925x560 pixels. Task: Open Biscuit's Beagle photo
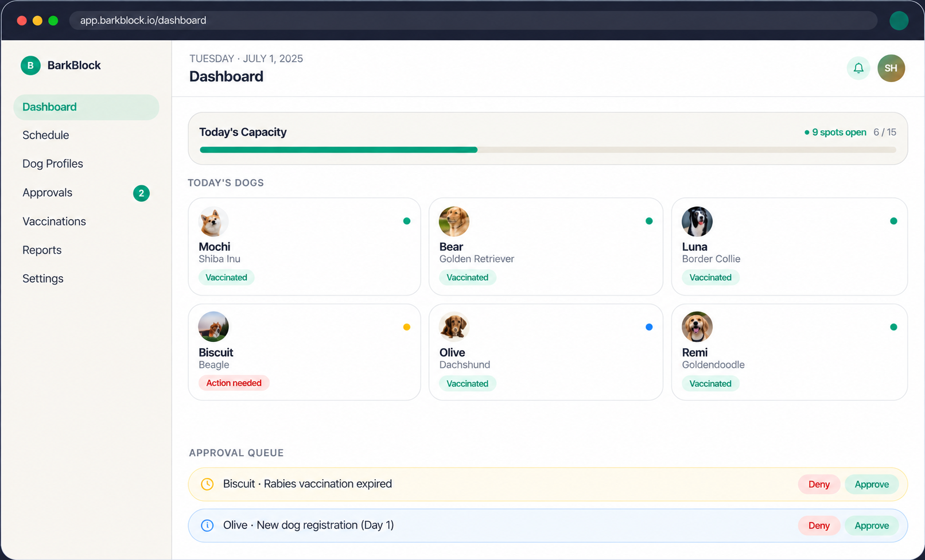pyautogui.click(x=213, y=327)
